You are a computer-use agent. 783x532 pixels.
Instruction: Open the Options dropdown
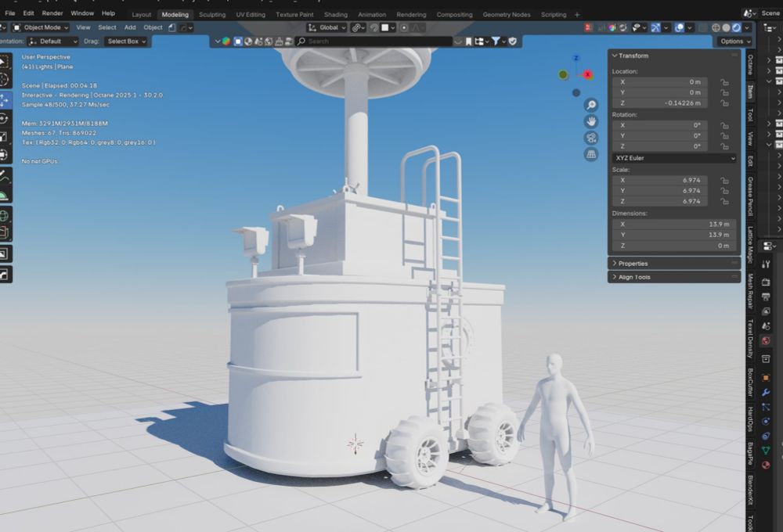click(x=735, y=41)
